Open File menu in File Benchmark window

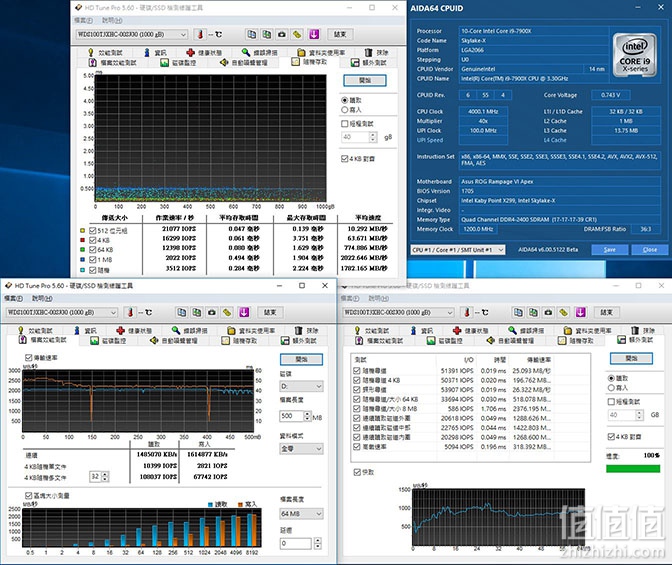pyautogui.click(x=13, y=298)
